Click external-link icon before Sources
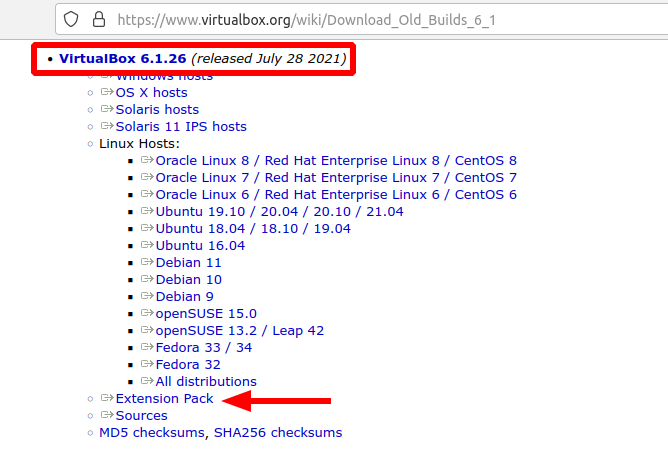The height and width of the screenshot is (452, 668). (107, 415)
